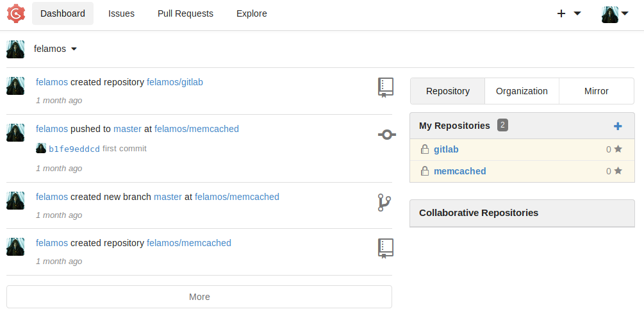Open the Explore menu item
This screenshot has width=644, height=316.
[x=251, y=13]
